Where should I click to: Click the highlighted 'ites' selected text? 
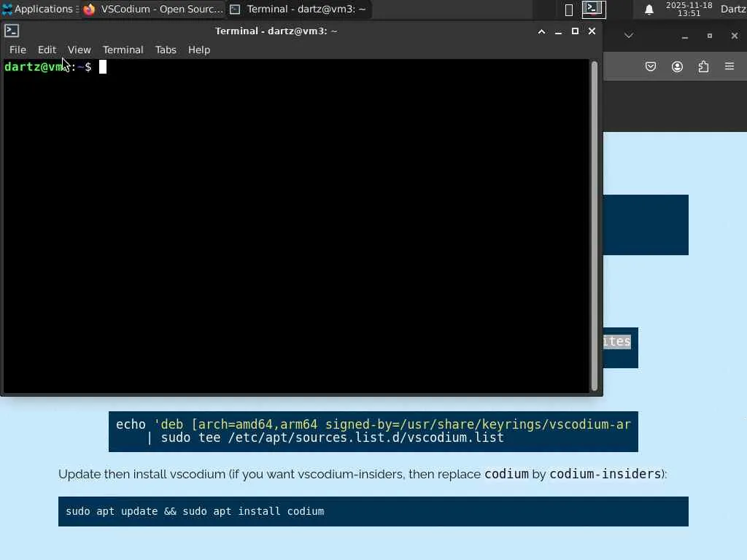point(617,341)
